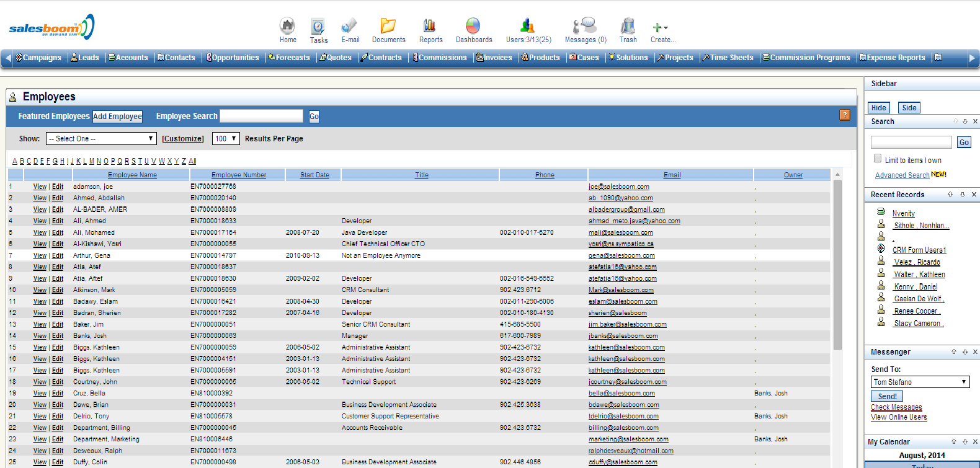
Task: Click the employee table vertical scrollbar
Action: click(x=837, y=265)
